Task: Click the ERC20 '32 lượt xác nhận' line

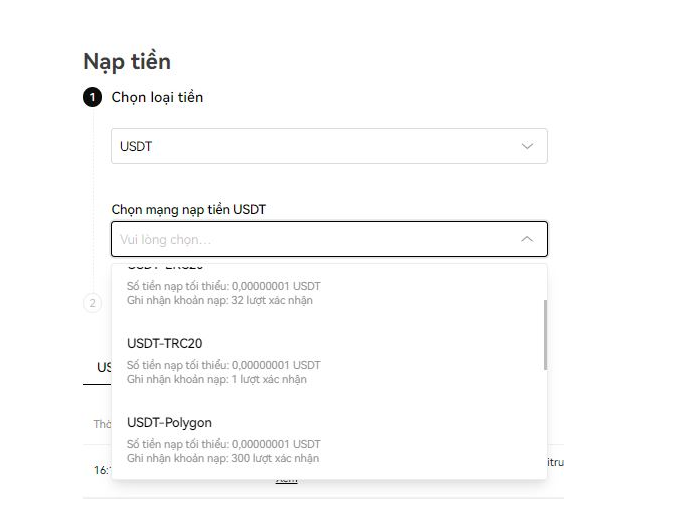Action: (220, 301)
